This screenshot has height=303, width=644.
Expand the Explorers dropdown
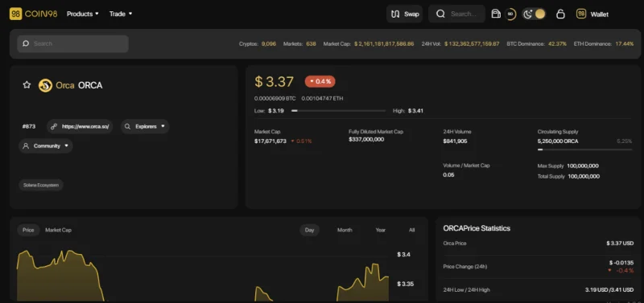[x=145, y=127]
